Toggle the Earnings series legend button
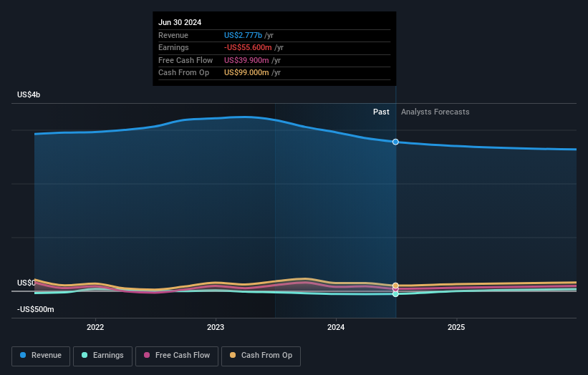 click(x=102, y=356)
